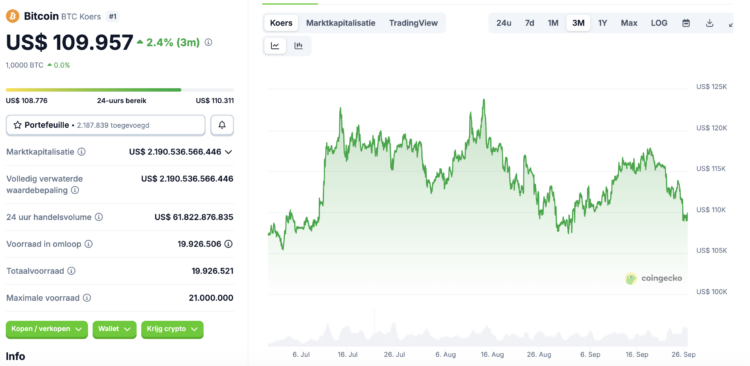Click the orange Bitcoin logo icon
Screen dimensions: 750x366
(12, 16)
